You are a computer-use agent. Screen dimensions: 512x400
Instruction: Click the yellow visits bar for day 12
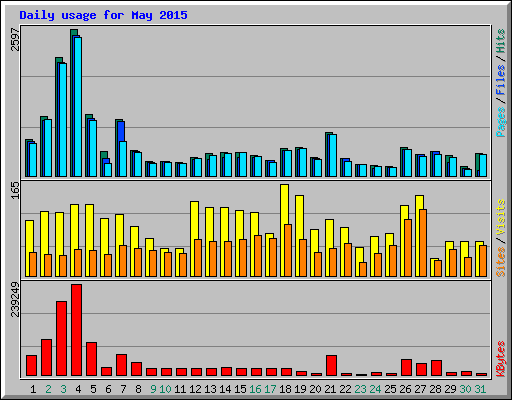(x=194, y=239)
